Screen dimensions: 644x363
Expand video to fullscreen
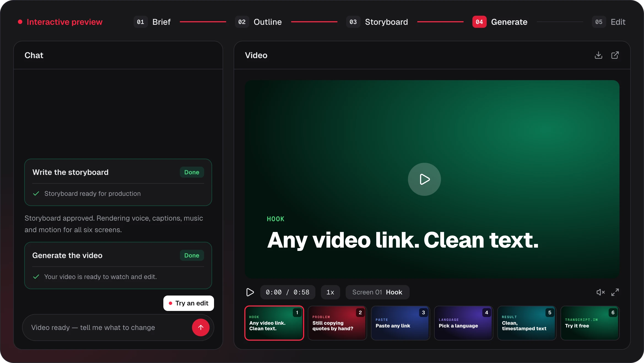(615, 292)
